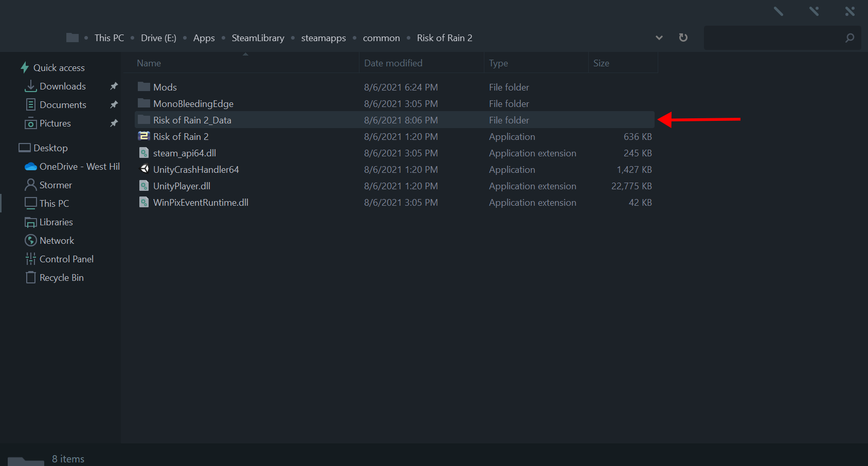Viewport: 868px width, 466px height.
Task: Click the Quick access lightning icon
Action: [25, 67]
